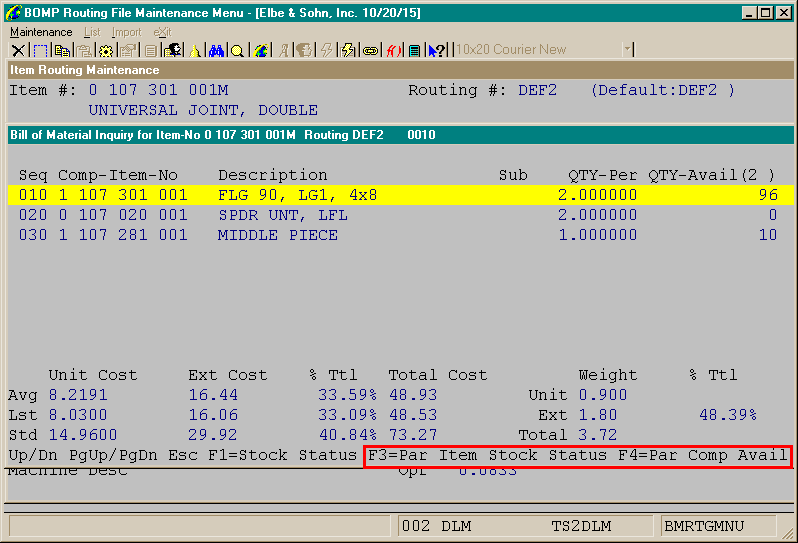Click the grayed-out walking figure icon

[284, 50]
